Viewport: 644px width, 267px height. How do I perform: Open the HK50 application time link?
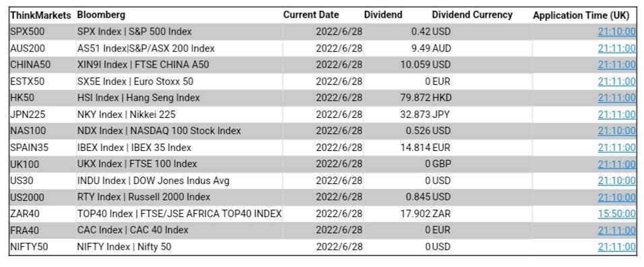616,98
